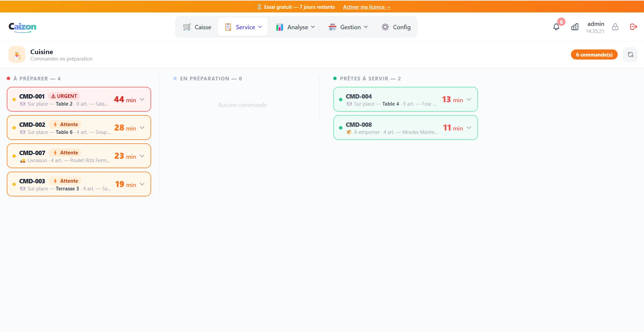Click the 6 commande(s) badge
644x332 pixels.
tap(594, 54)
